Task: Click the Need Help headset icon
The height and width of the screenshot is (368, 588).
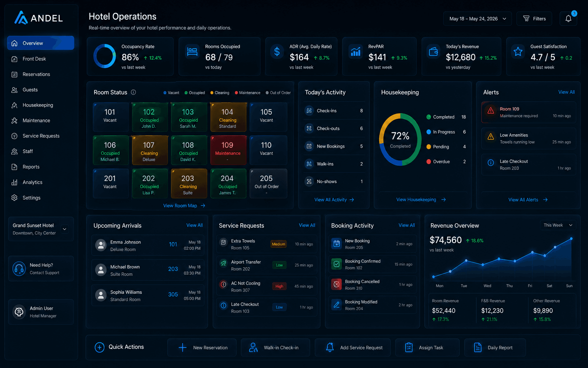Action: pos(19,269)
